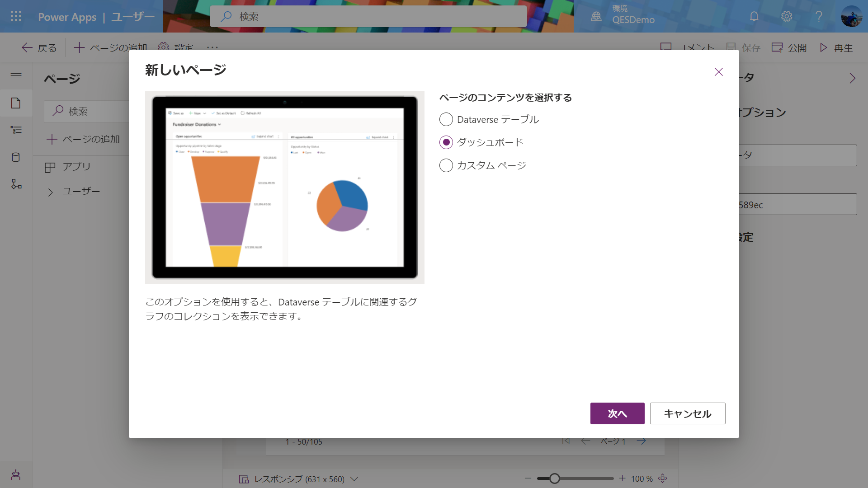Close the 新しいページ dialog
Screen dimensions: 868x488
click(719, 72)
